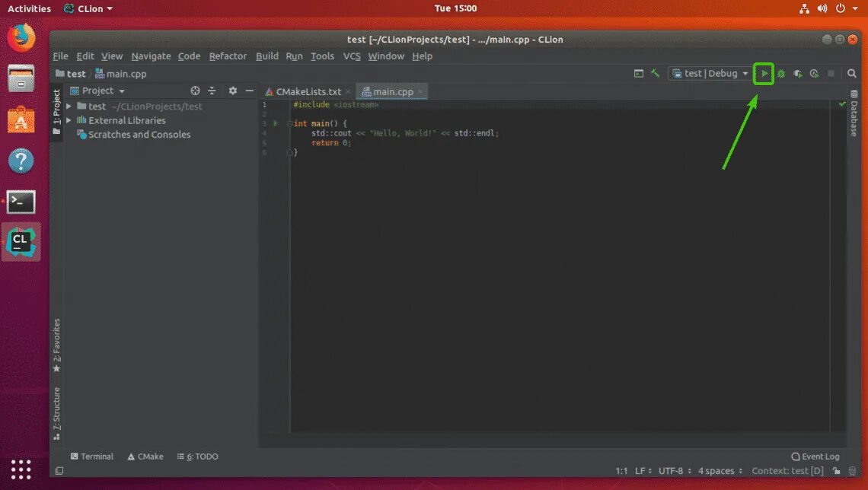
Task: Click Run with Valgrind Memcheck icon
Action: tap(798, 74)
